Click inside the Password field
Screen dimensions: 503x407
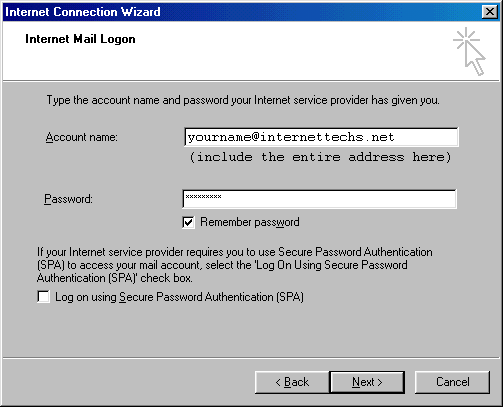320,199
